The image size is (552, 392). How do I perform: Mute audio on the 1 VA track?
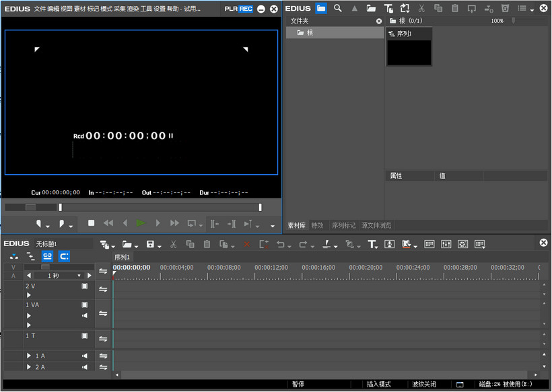85,315
